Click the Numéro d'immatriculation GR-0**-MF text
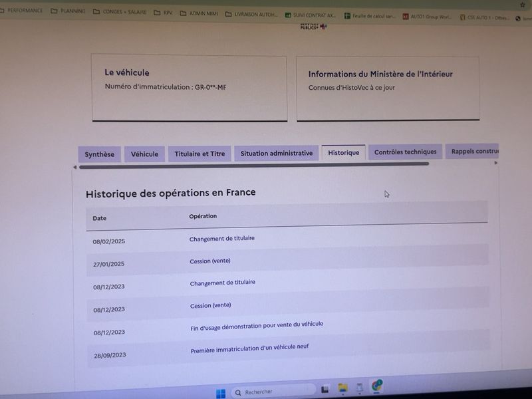532x399 pixels. [166, 87]
